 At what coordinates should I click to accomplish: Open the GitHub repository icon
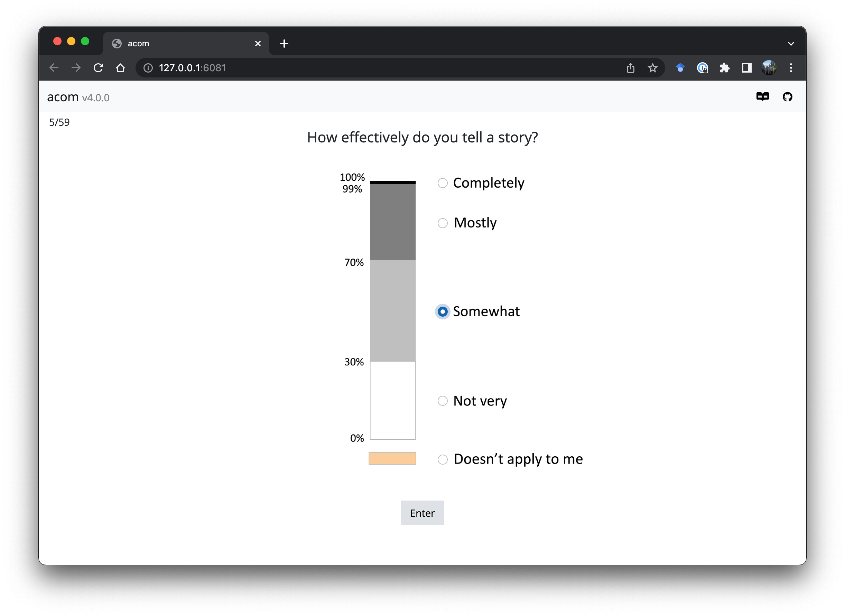(787, 97)
